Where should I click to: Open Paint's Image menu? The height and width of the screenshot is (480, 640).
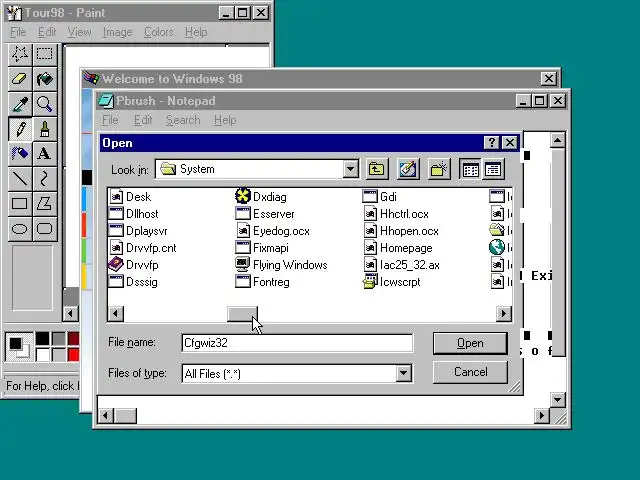[x=118, y=32]
